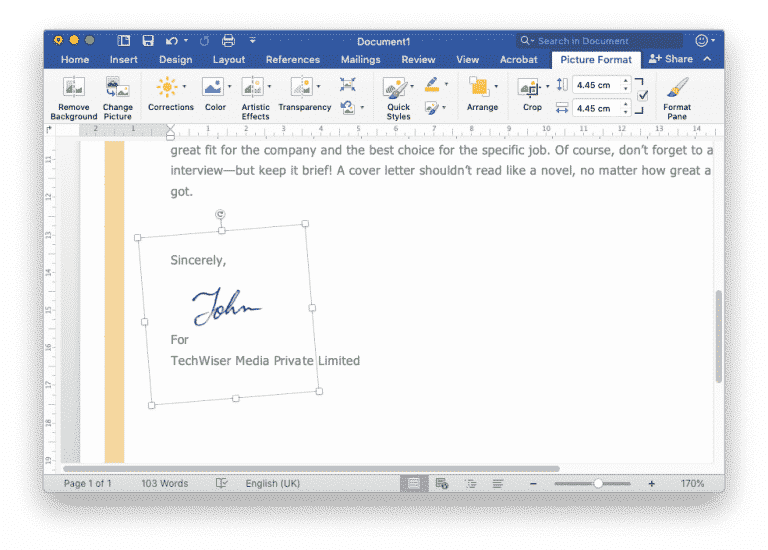This screenshot has width=768, height=550.
Task: Click the Share button
Action: tap(671, 59)
